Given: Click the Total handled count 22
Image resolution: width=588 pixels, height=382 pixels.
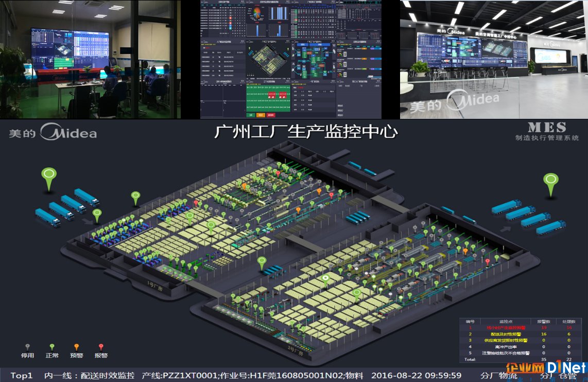Looking at the screenshot, I should (569, 359).
